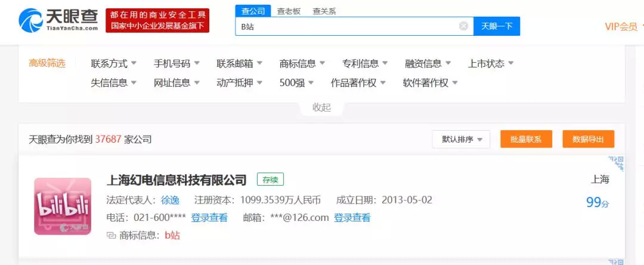Click into the search field containing B站
Image resolution: width=644 pixels, height=265 pixels.
click(346, 26)
